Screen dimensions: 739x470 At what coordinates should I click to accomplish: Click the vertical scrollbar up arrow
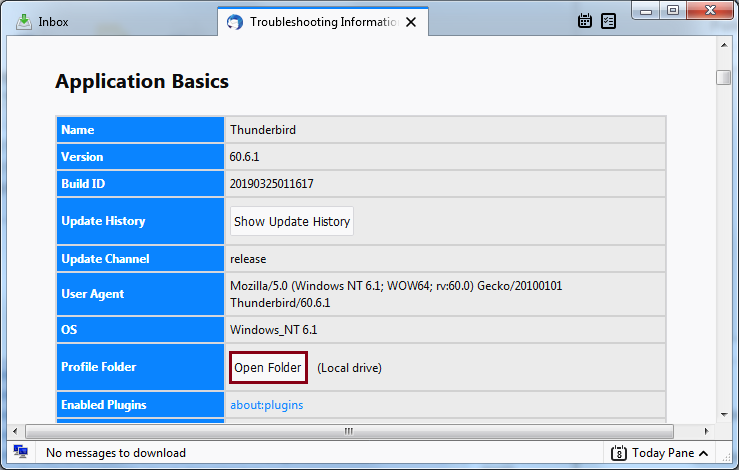point(724,45)
